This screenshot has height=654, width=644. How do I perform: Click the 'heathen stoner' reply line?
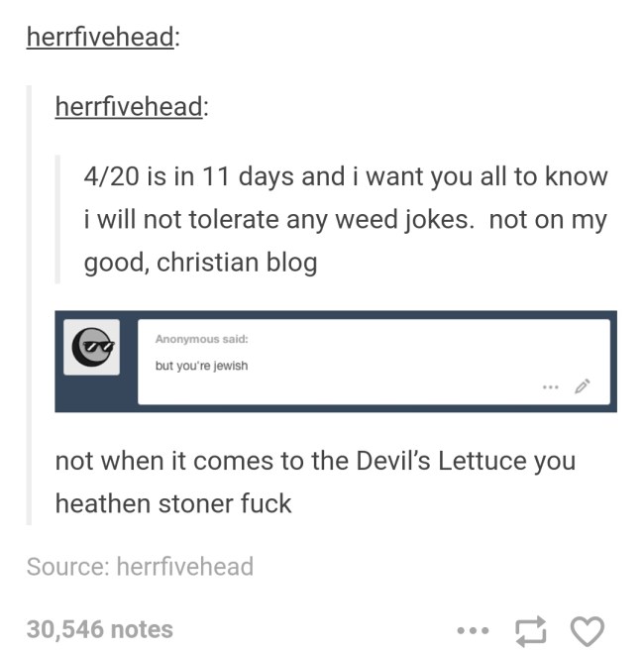click(x=173, y=503)
